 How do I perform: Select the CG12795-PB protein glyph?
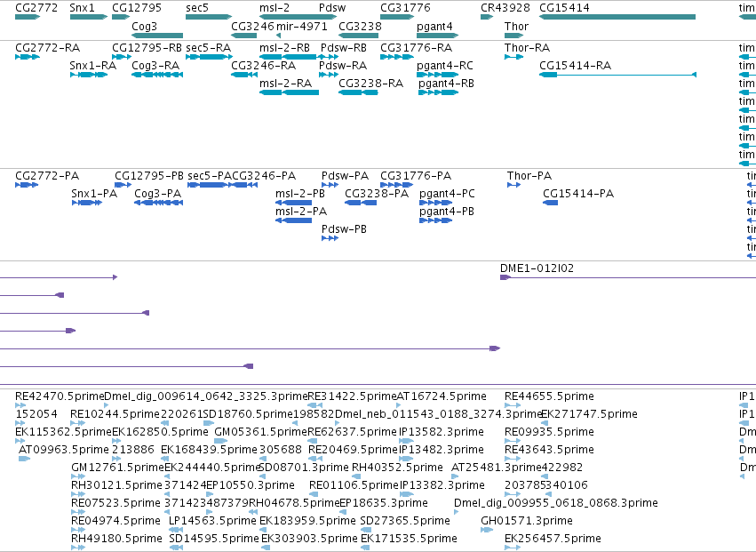(123, 185)
